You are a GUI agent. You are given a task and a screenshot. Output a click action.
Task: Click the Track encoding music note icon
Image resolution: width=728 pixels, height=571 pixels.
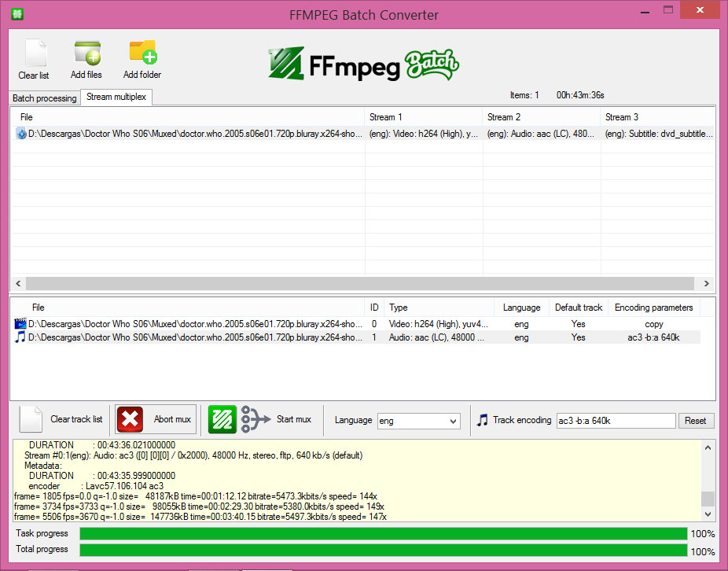(483, 420)
